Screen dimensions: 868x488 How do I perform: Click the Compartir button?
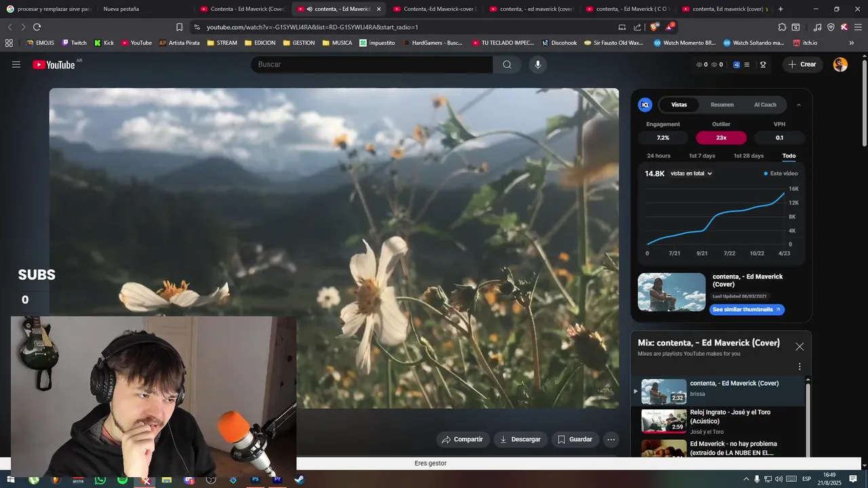pyautogui.click(x=462, y=439)
